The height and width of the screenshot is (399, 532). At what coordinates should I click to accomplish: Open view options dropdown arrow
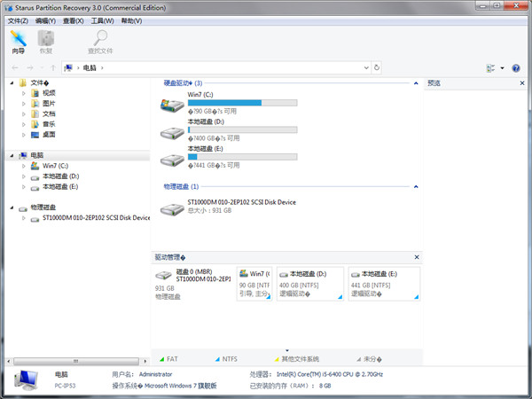pos(502,68)
